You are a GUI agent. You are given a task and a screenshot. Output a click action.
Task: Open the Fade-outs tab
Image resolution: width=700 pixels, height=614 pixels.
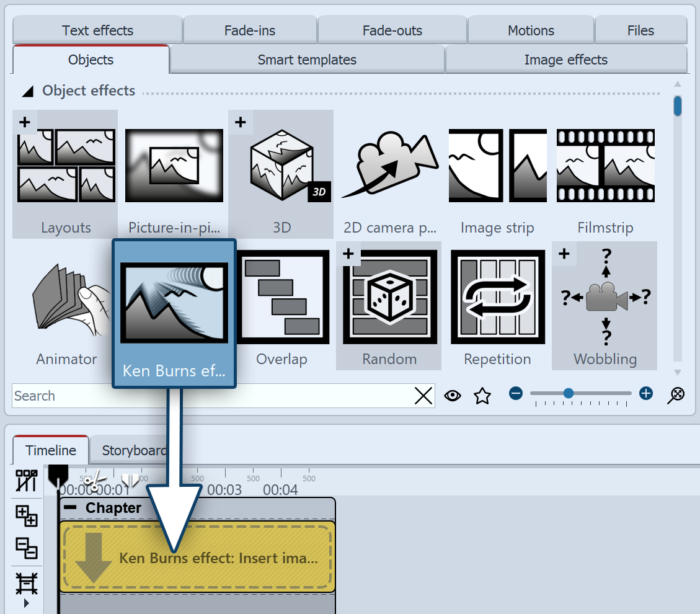point(392,30)
